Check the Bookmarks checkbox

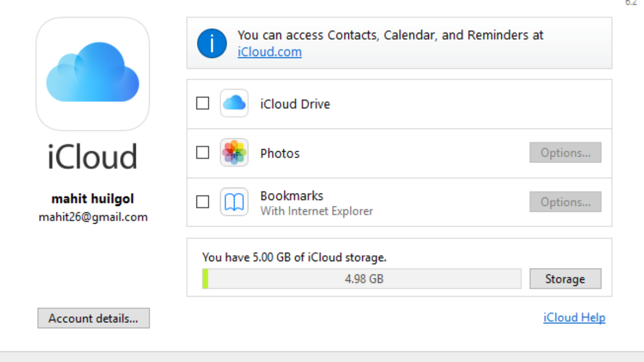point(202,202)
